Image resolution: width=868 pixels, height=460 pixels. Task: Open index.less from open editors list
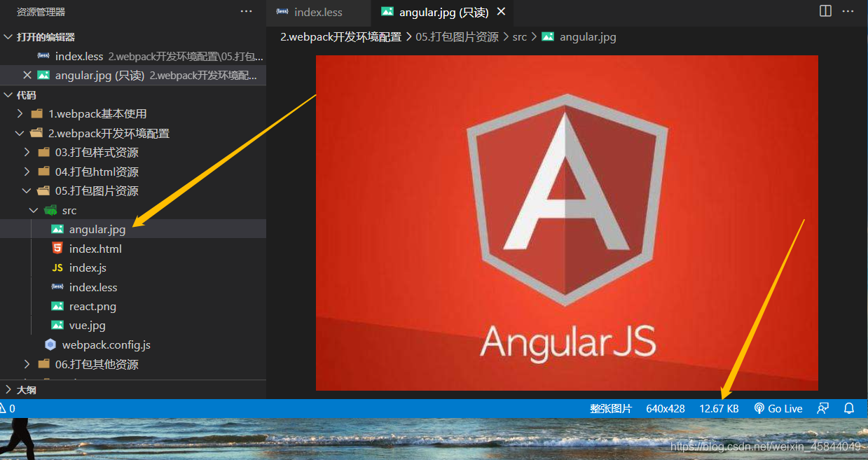pos(133,56)
